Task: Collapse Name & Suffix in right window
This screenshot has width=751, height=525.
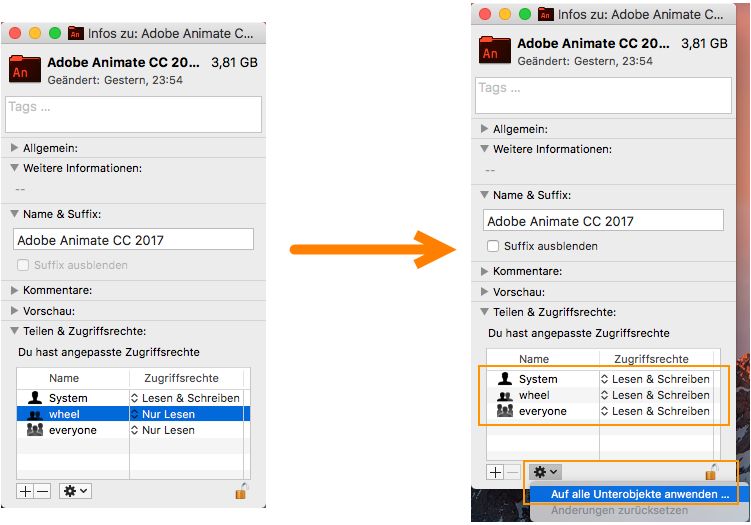Action: [x=484, y=194]
